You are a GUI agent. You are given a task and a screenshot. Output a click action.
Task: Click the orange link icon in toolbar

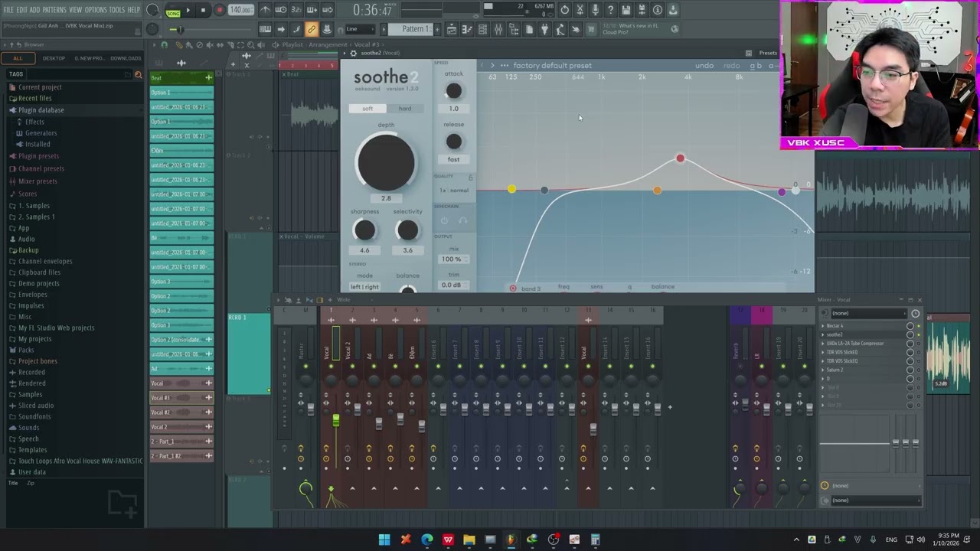pyautogui.click(x=311, y=29)
